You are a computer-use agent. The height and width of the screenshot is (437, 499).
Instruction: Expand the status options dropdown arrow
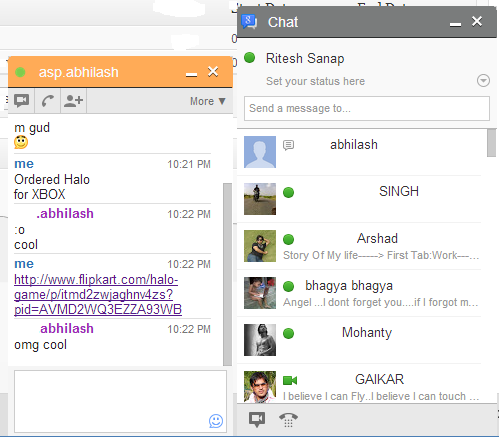[x=483, y=81]
